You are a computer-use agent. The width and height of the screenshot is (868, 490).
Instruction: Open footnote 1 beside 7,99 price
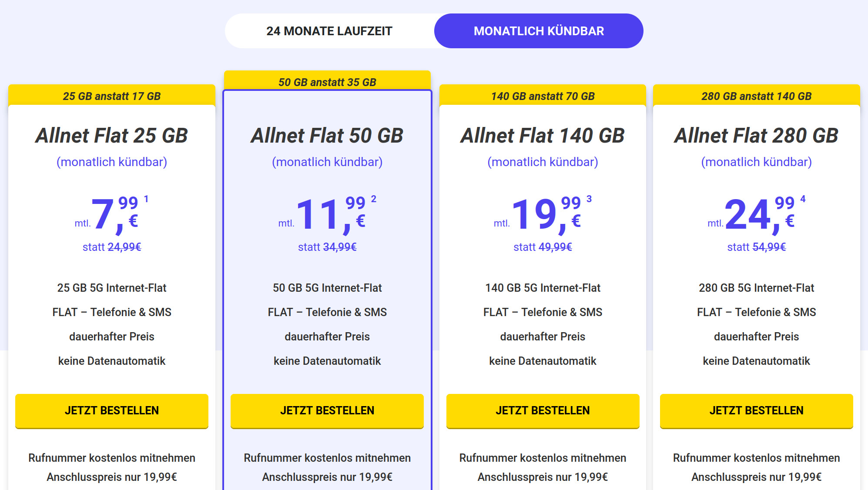coord(146,199)
